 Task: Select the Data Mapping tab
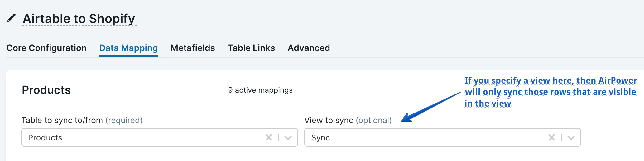[x=128, y=48]
